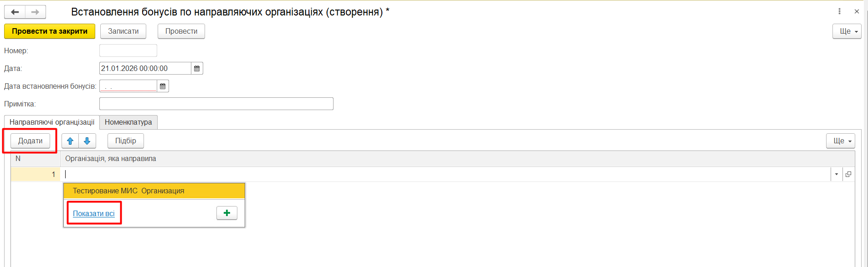The image size is (868, 267).
Task: Click the back navigation arrow
Action: (x=15, y=12)
